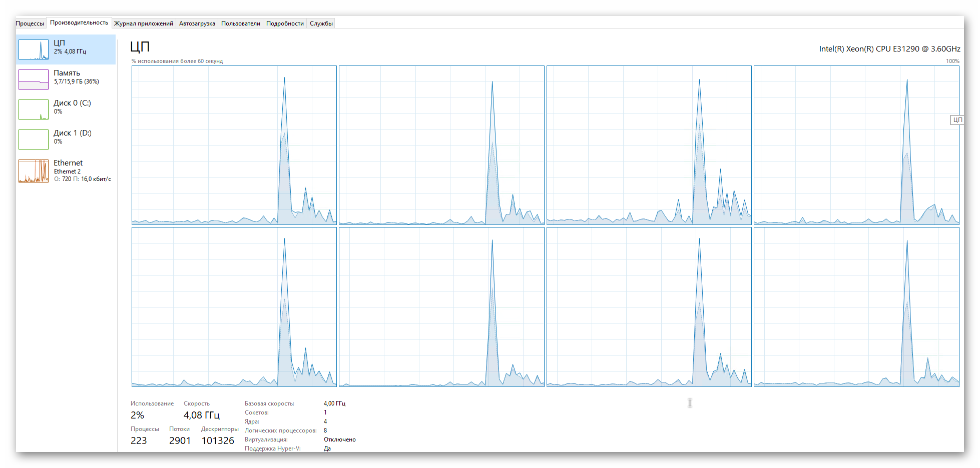Viewport: 980px width, 468px height.
Task: Click the Потоки count 2901
Action: click(180, 440)
